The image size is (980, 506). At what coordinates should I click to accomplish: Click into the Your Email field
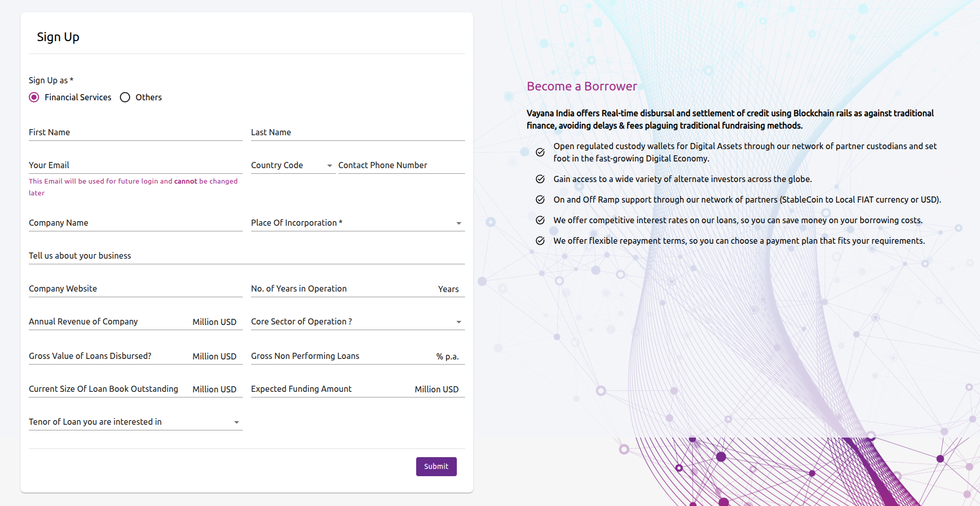click(x=135, y=166)
